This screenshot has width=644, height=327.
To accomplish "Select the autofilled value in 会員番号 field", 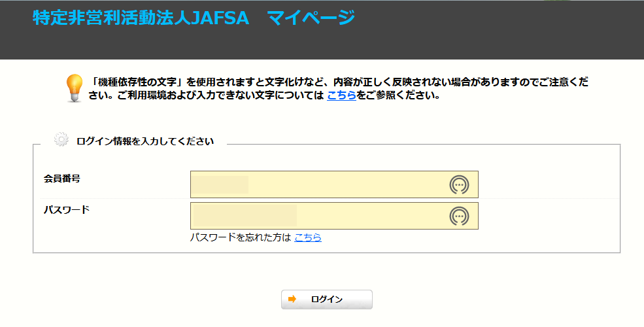I will click(221, 184).
